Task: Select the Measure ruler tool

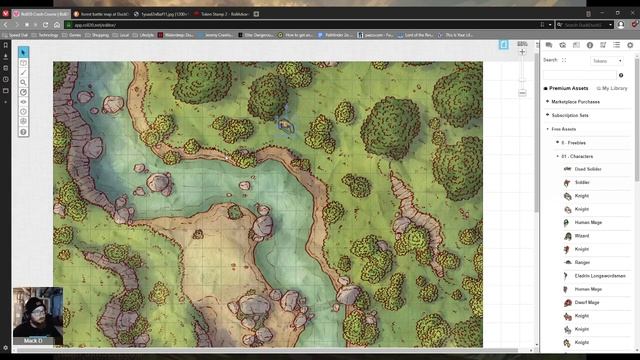Action: tap(23, 92)
